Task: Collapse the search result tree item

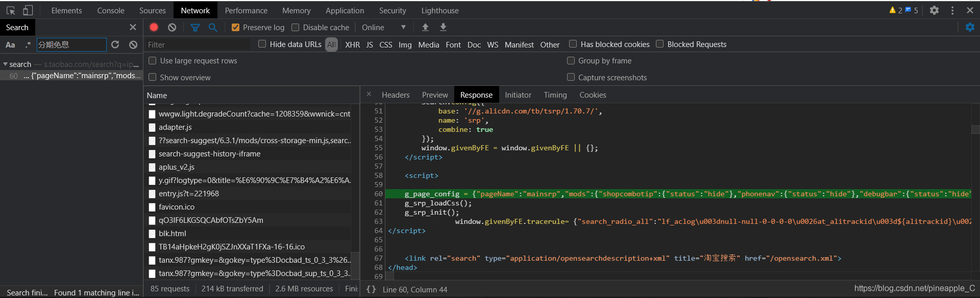Action: click(5, 64)
